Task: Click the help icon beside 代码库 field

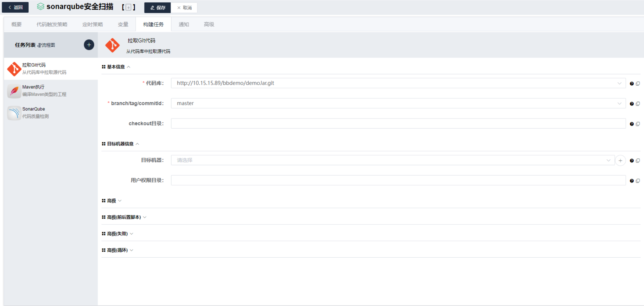Action: pyautogui.click(x=631, y=84)
